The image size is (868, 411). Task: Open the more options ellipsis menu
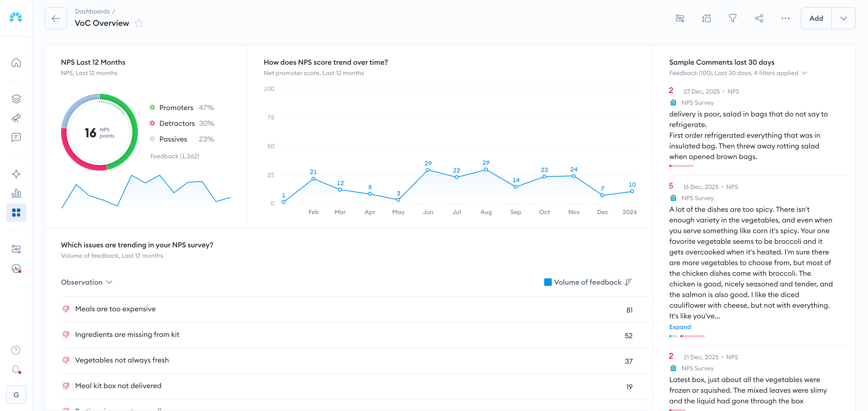click(x=786, y=18)
